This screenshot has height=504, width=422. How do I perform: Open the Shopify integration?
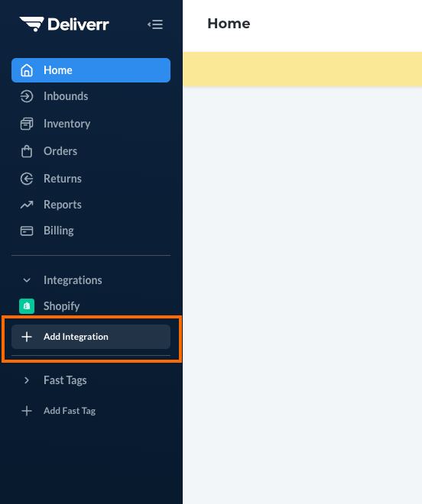pyautogui.click(x=91, y=306)
